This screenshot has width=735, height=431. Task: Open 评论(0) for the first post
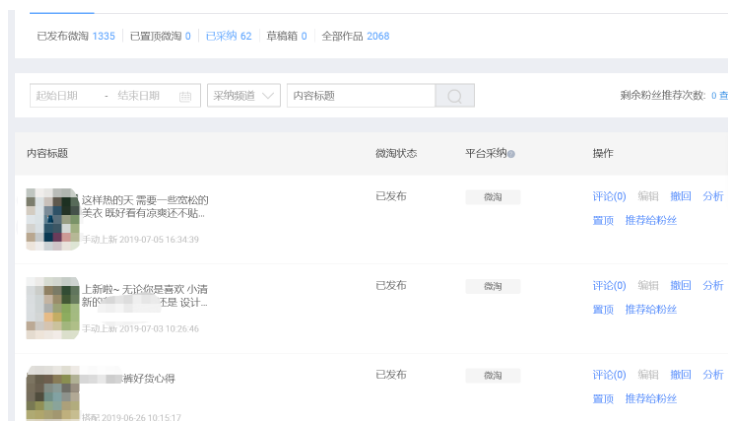(x=609, y=197)
